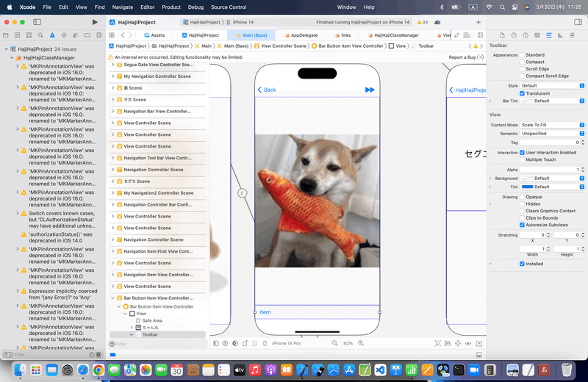
Task: Toggle the Opaque drawing checkbox
Action: pos(522,197)
